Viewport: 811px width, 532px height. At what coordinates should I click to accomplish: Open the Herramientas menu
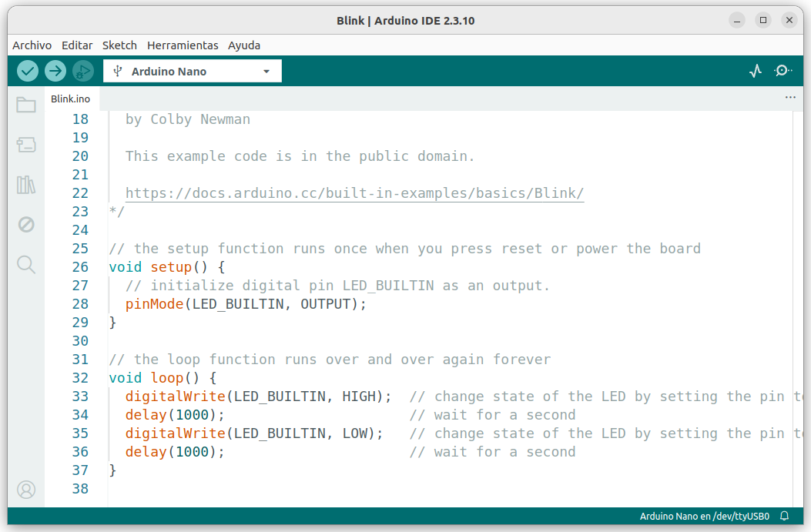coord(183,45)
